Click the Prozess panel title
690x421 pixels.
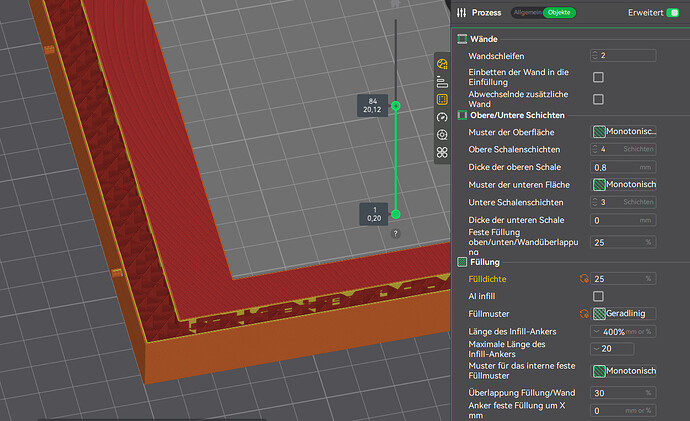[486, 13]
